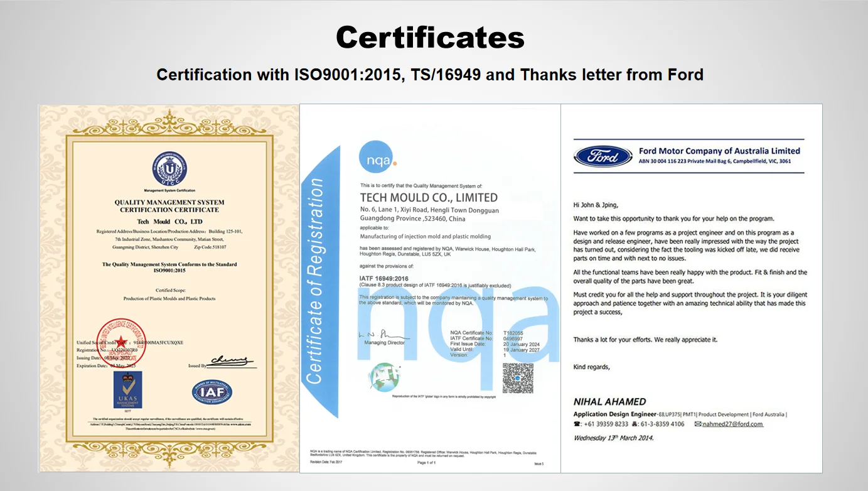Screen dimensions: 868x491
Task: Click the UKAS Management Systems logo
Action: [127, 390]
